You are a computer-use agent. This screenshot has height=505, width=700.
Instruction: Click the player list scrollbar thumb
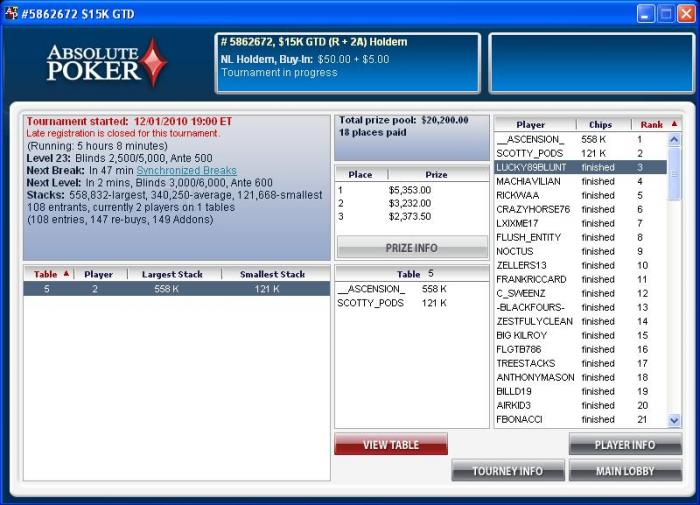pos(674,174)
